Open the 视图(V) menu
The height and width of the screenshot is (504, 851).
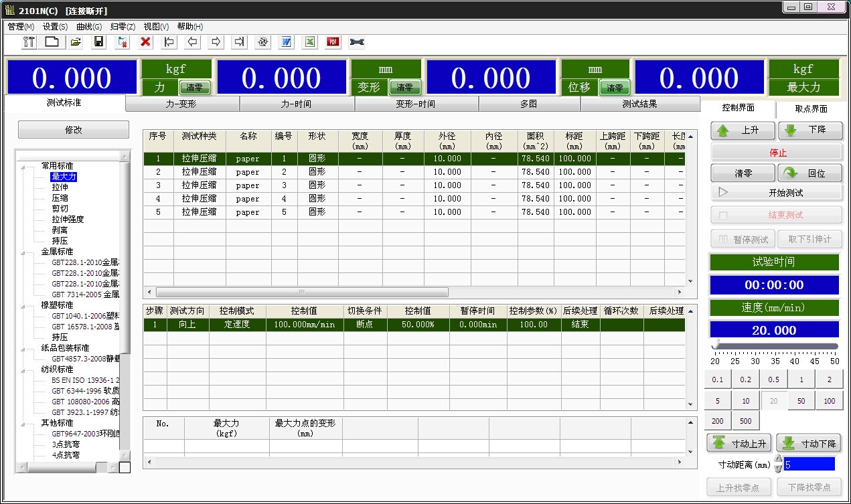pyautogui.click(x=156, y=27)
